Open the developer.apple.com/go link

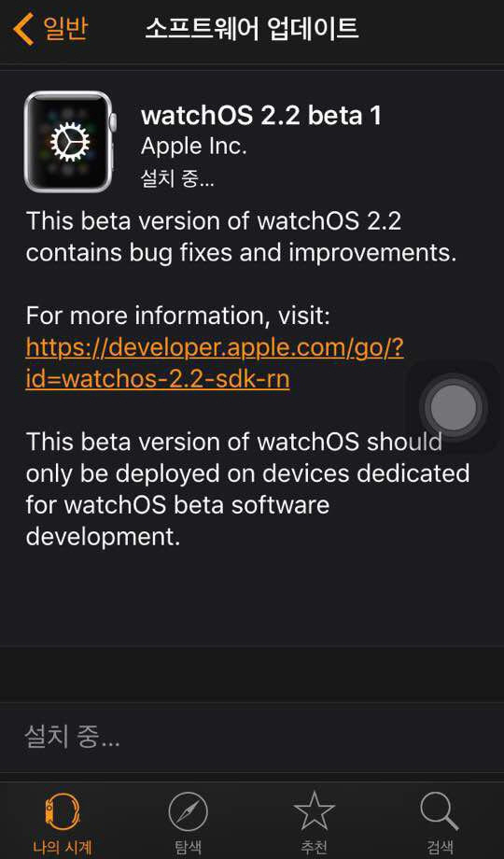pos(215,348)
